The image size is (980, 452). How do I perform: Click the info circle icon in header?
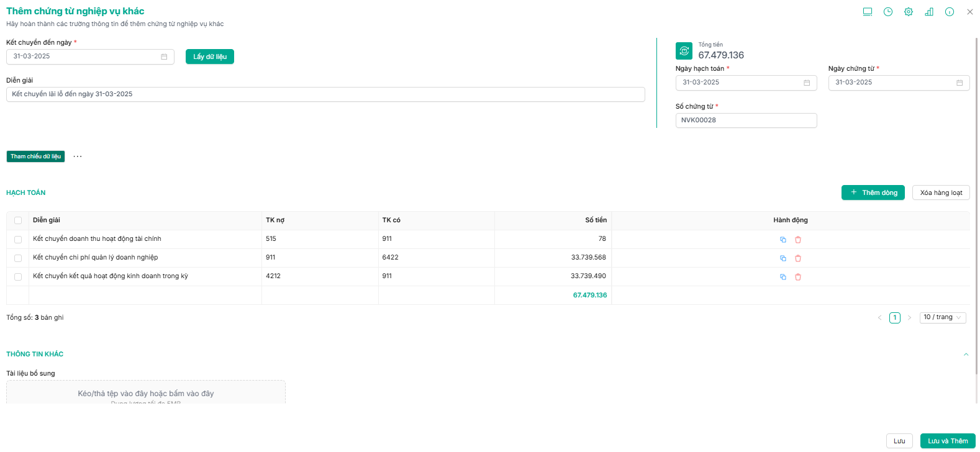[x=950, y=12]
